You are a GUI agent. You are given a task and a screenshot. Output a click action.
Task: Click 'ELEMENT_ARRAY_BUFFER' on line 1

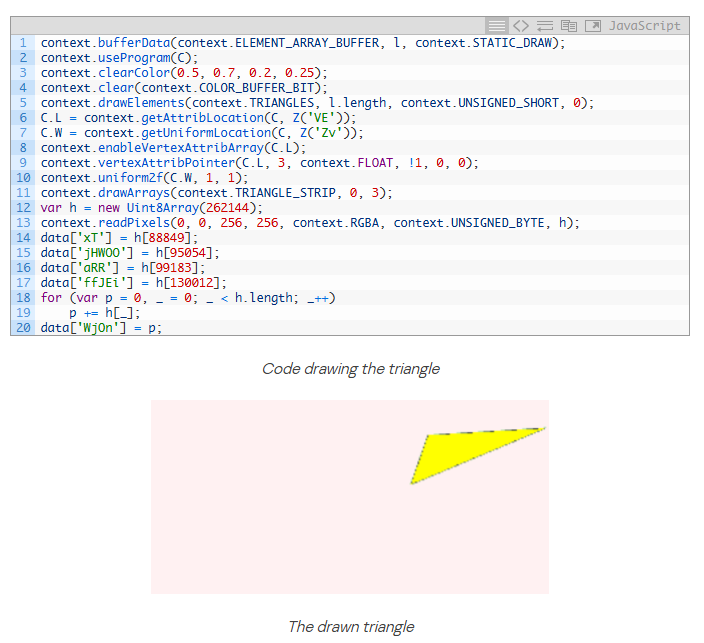point(307,43)
